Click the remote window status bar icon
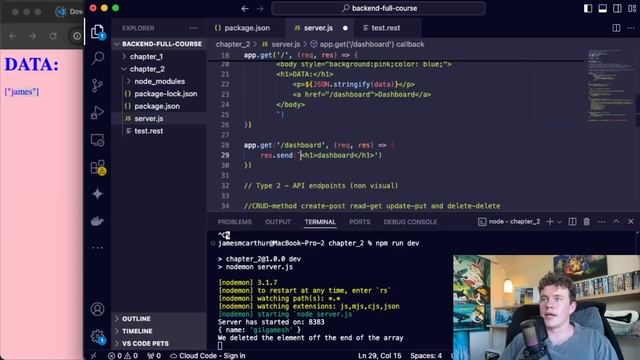 tap(93, 356)
